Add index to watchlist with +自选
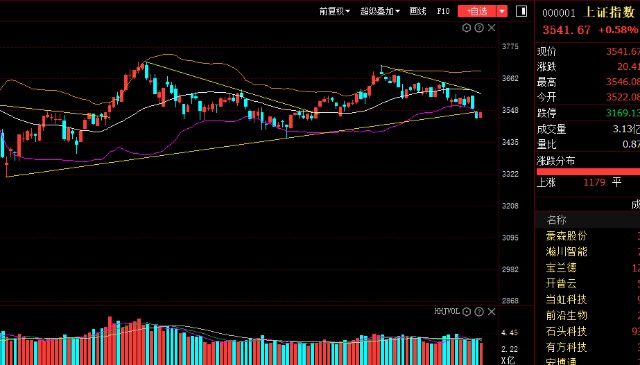Viewport: 640px width, 365px height. (477, 11)
